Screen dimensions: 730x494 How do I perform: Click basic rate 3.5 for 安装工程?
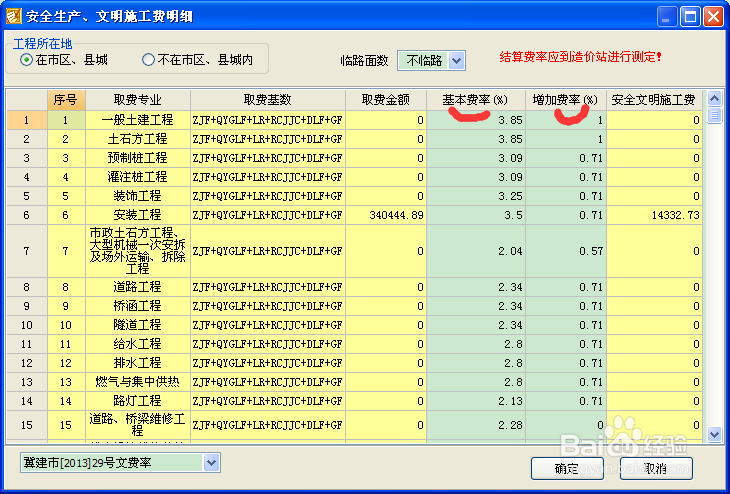coord(476,215)
